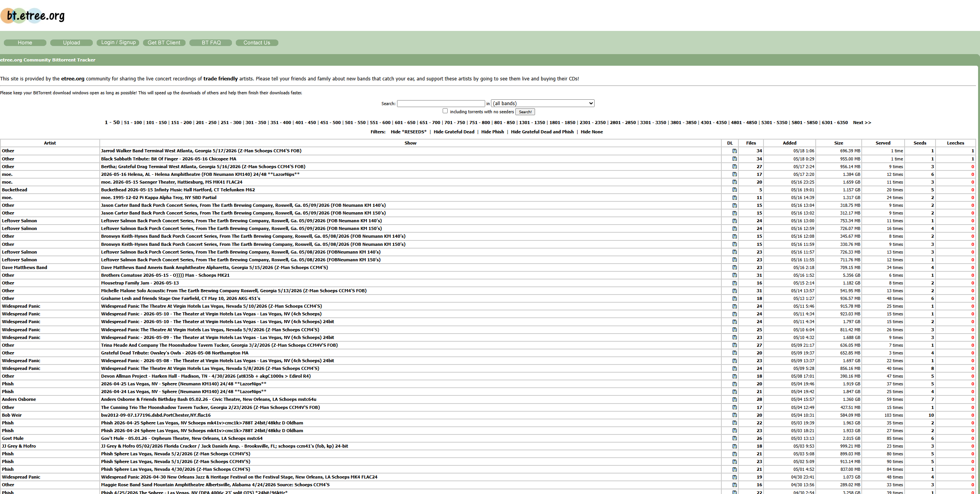Go to results page 51 - 100
980x494 pixels.
[133, 123]
